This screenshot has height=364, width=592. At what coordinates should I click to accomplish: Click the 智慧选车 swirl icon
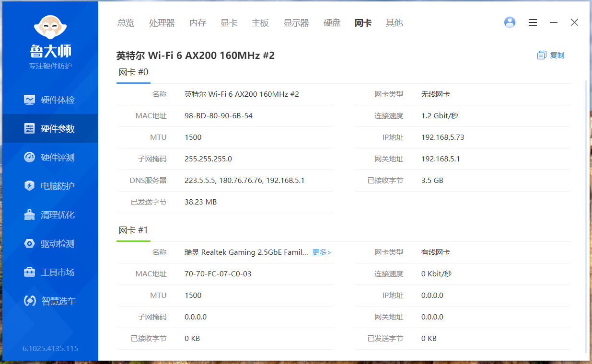point(30,301)
